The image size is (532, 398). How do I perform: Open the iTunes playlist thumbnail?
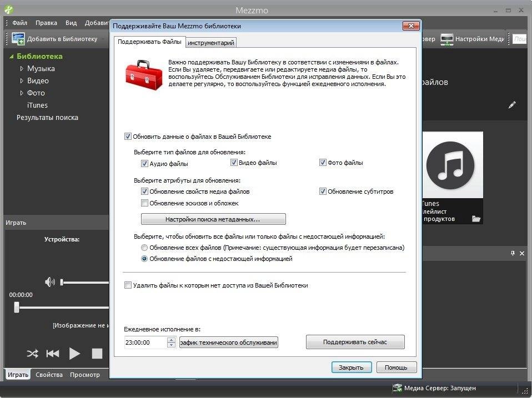[x=453, y=165]
